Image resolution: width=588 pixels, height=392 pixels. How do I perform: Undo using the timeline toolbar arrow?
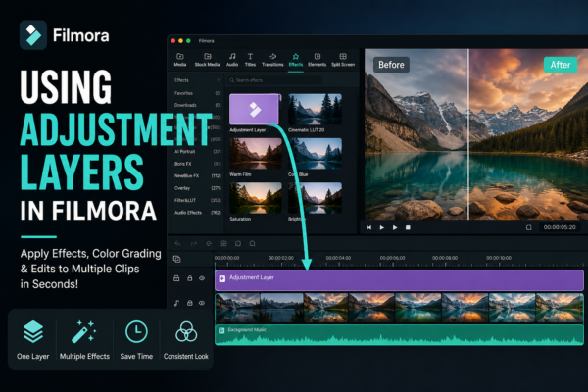coord(177,243)
